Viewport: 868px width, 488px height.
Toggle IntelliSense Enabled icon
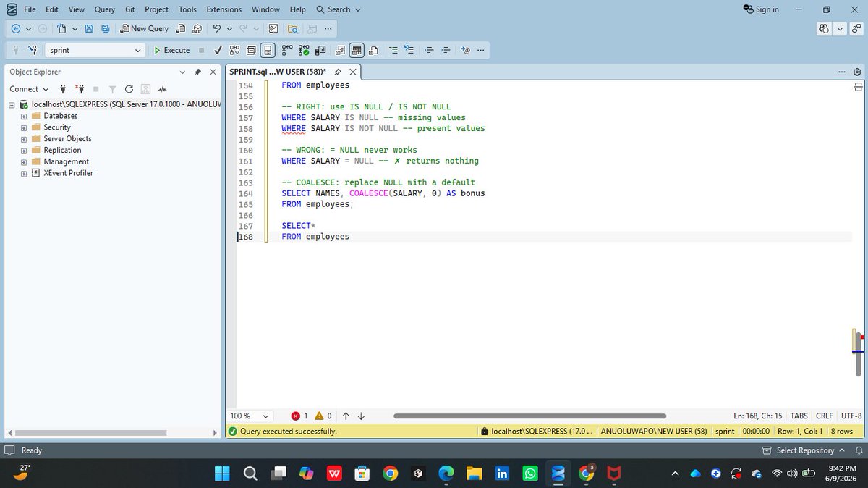pos(268,50)
